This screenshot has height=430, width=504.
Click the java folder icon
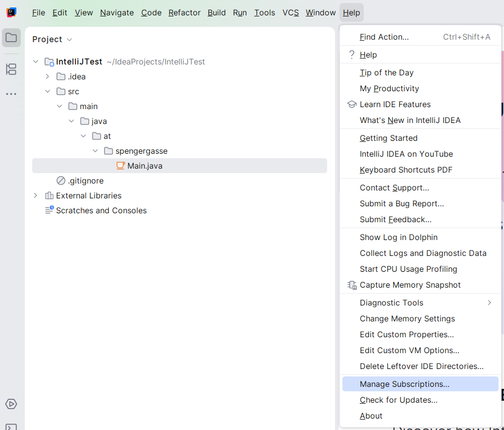click(x=85, y=121)
